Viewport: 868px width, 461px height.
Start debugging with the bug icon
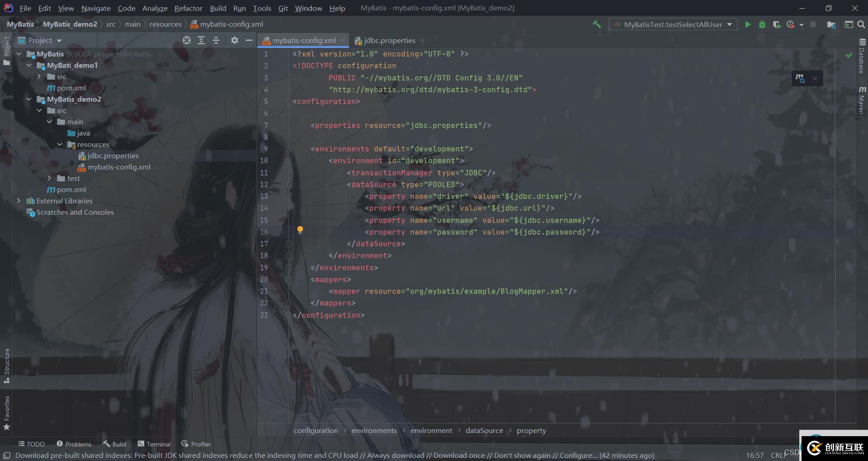(762, 24)
